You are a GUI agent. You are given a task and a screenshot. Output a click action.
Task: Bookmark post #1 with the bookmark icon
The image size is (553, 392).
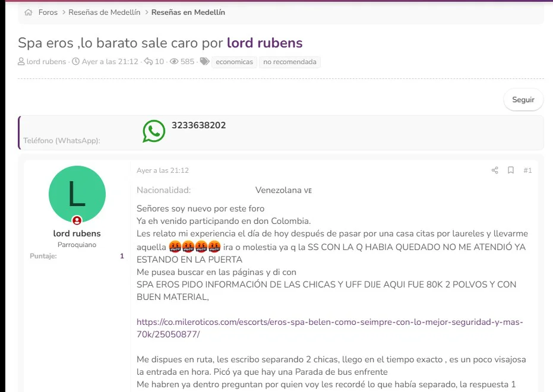(511, 170)
